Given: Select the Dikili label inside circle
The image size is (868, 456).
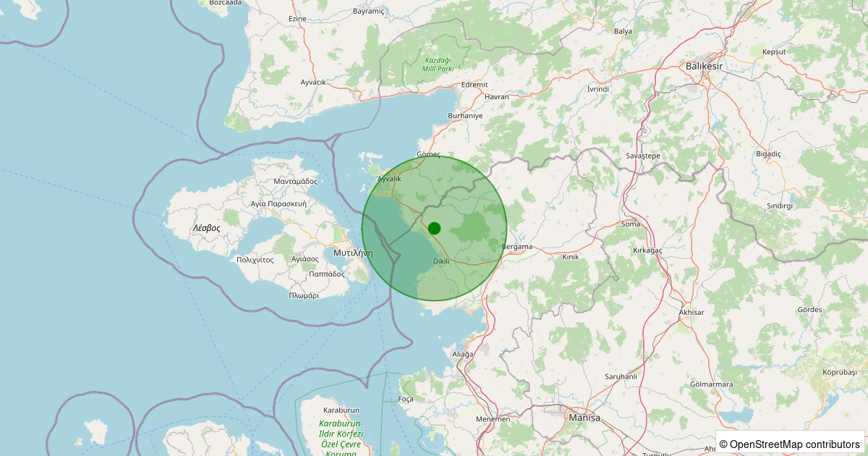Looking at the screenshot, I should [x=441, y=261].
